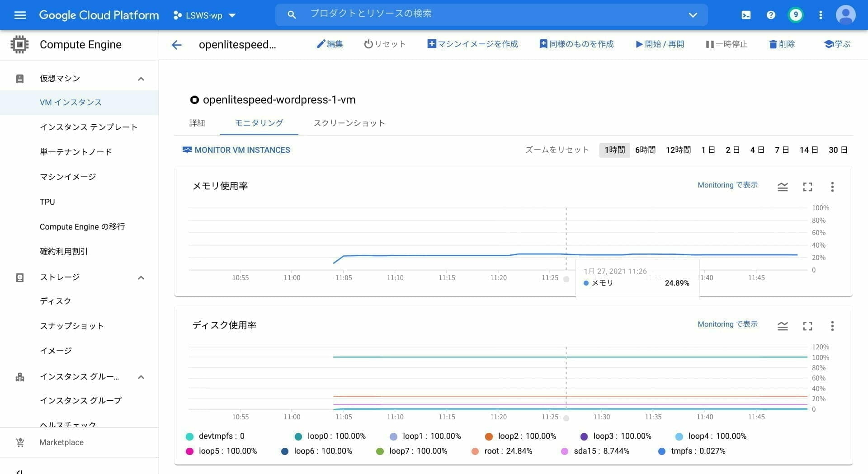Click the リセット reset button
This screenshot has width=868, height=474.
click(x=385, y=44)
